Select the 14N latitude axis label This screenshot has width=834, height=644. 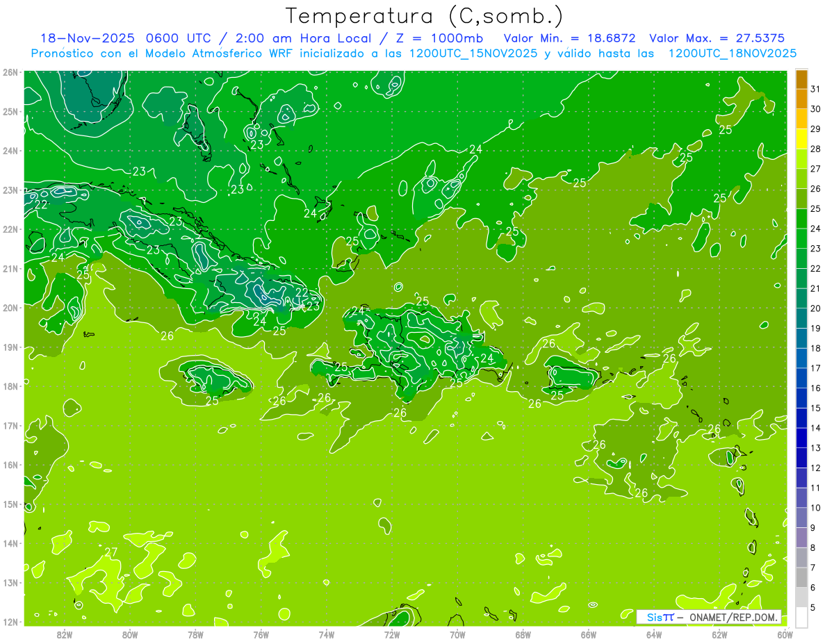coord(10,543)
